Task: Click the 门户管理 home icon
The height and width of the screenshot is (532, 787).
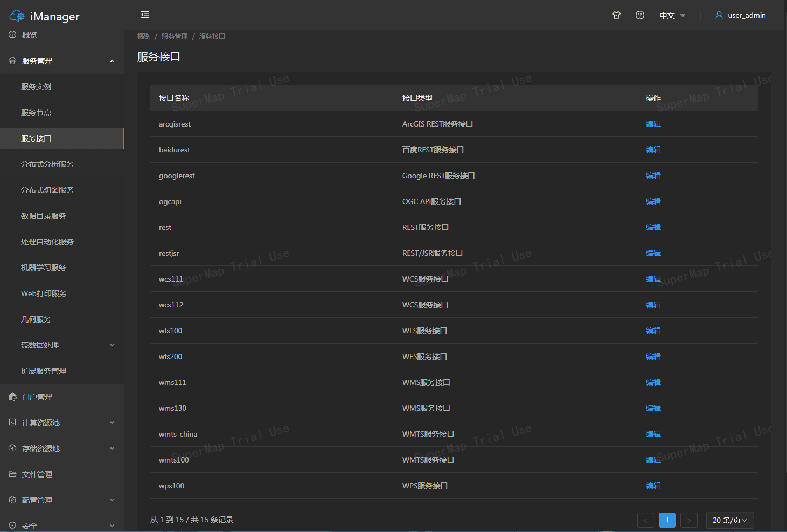Action: click(12, 396)
